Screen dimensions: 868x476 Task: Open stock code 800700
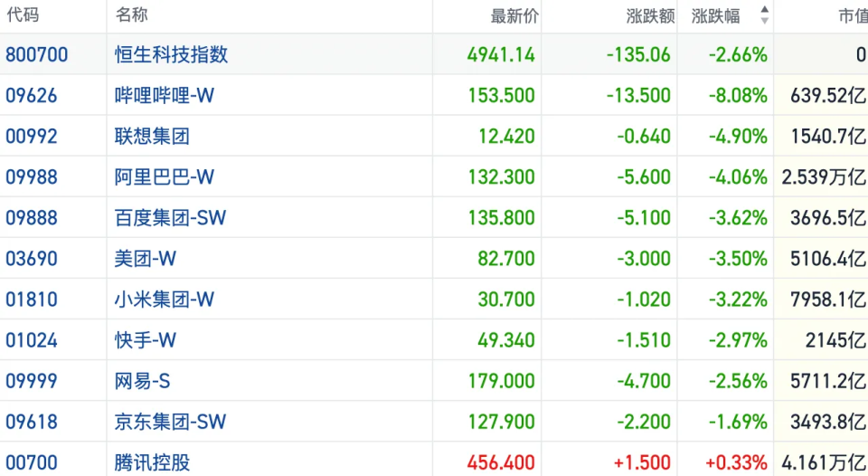36,54
